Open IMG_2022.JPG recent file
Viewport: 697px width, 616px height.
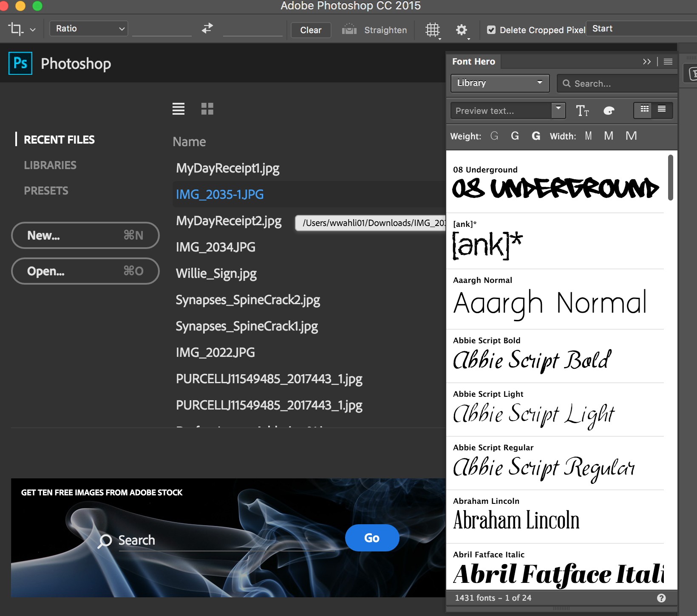pos(215,353)
